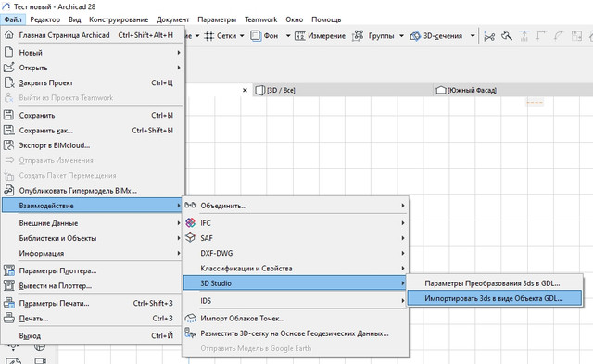Click the Merge icon next to Объединить

(190, 206)
